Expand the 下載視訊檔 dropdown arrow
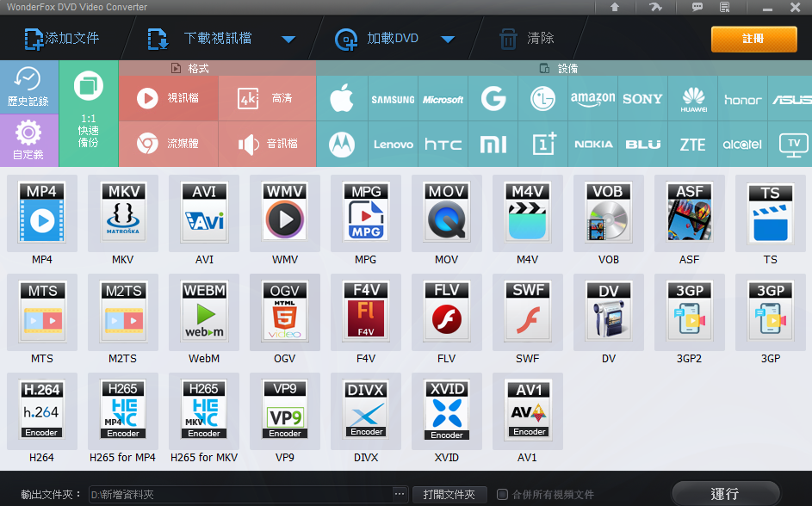 coord(288,40)
